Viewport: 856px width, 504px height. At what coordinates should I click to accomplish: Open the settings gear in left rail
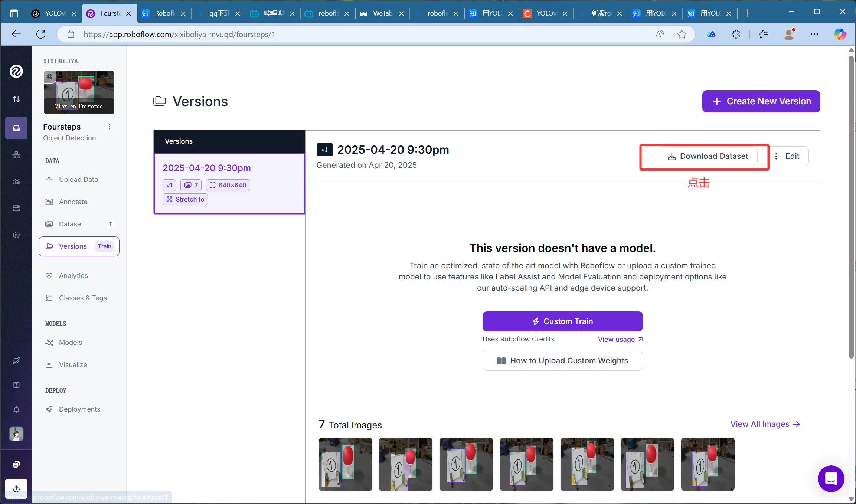tap(16, 235)
